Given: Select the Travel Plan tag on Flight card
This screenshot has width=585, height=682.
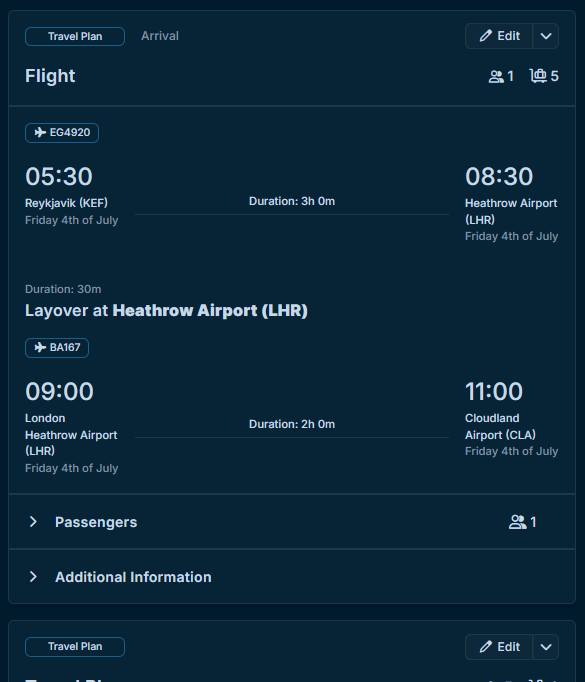Looking at the screenshot, I should coord(75,37).
